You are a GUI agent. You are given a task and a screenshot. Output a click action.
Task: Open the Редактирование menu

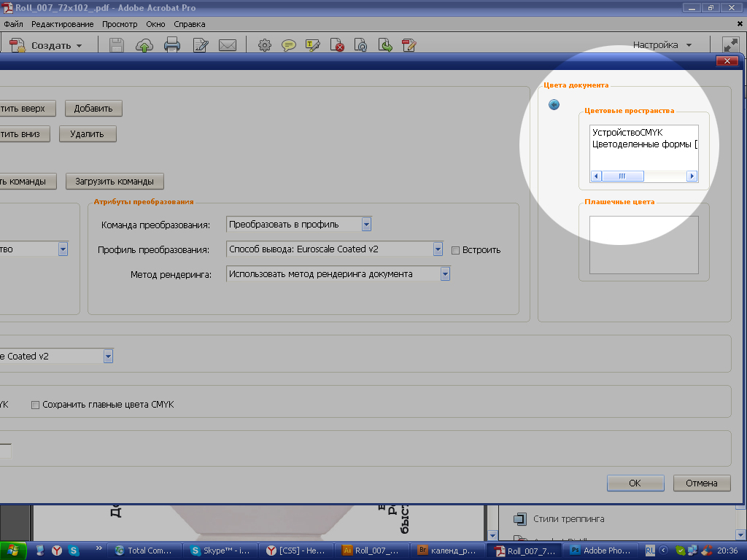[63, 24]
